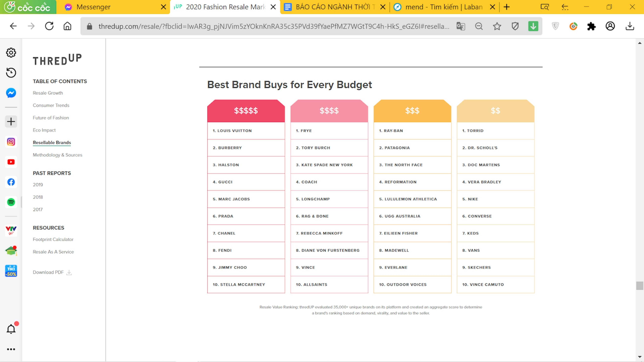Click scrollbar down arrow

point(639,357)
